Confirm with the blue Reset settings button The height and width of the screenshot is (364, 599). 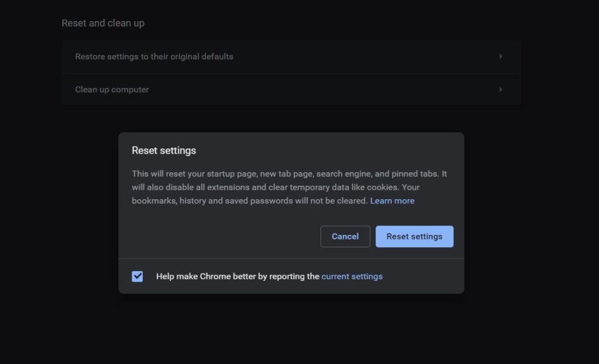point(414,236)
